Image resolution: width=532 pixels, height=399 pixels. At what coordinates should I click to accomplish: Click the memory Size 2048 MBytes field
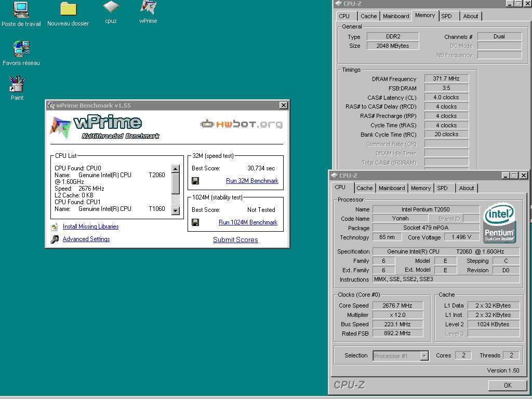393,46
